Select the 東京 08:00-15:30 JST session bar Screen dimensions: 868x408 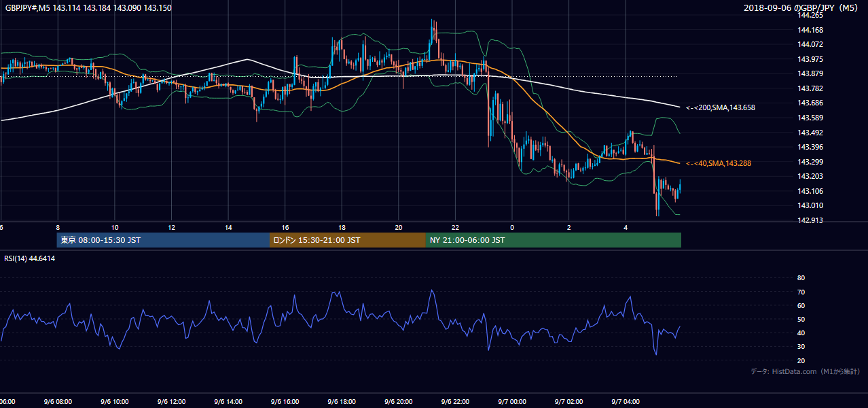tap(164, 240)
